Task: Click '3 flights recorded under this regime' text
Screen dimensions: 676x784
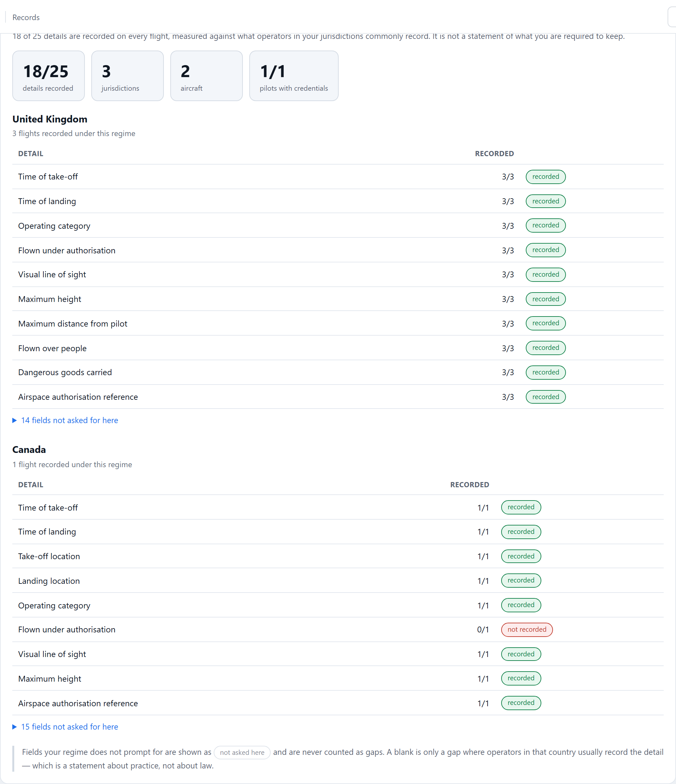Action: click(74, 133)
